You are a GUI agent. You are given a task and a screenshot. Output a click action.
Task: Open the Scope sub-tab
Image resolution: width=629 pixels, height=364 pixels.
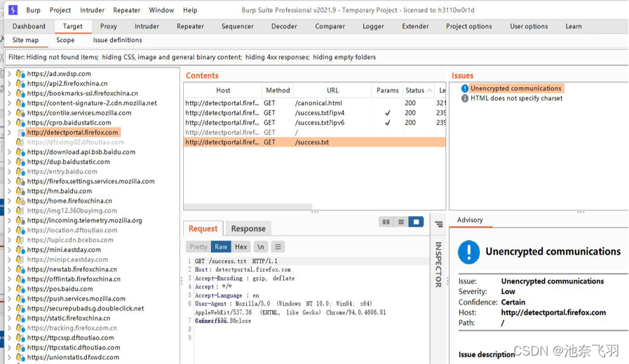[65, 40]
